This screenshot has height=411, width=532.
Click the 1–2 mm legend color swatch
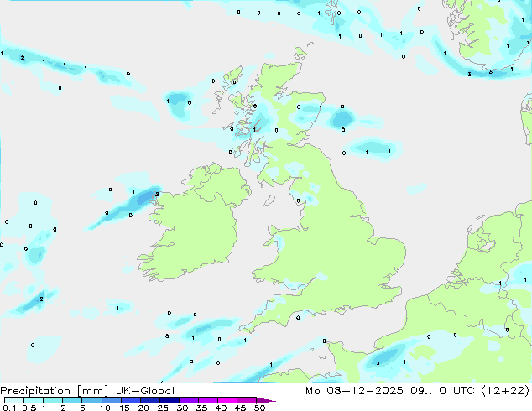click(53, 400)
